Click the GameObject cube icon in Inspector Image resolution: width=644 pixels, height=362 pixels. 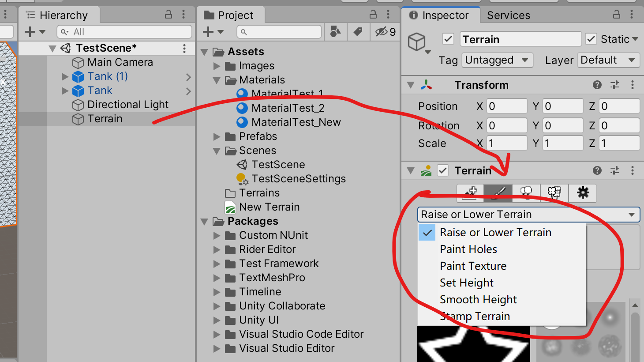(416, 41)
